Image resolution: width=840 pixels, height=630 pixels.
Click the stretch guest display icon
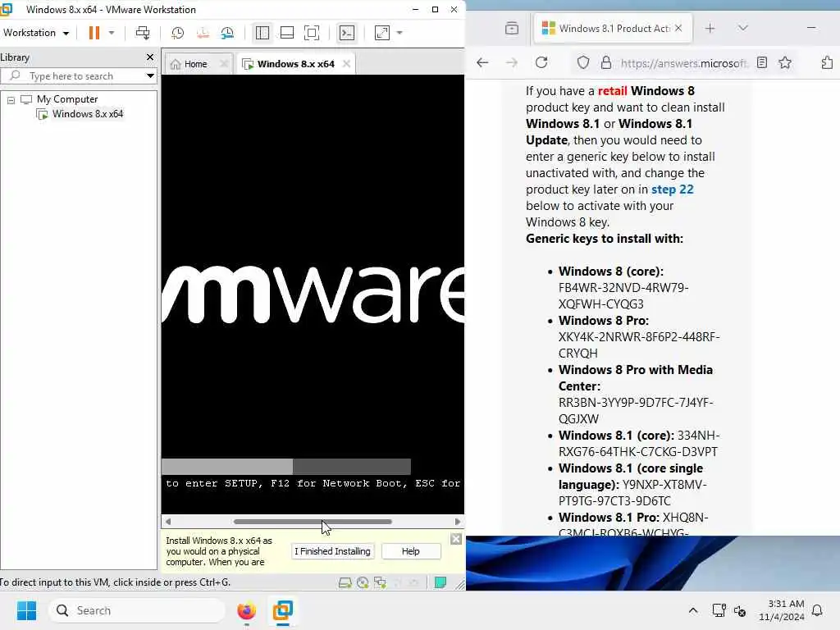coord(382,33)
